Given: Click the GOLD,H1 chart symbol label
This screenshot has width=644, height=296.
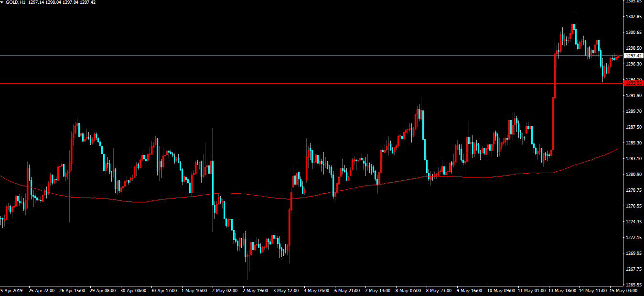Looking at the screenshot, I should click(x=15, y=2).
